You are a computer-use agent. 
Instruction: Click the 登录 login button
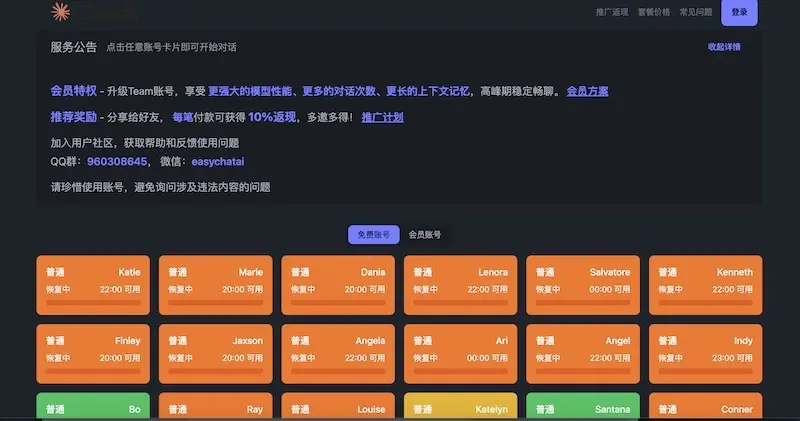tap(739, 12)
